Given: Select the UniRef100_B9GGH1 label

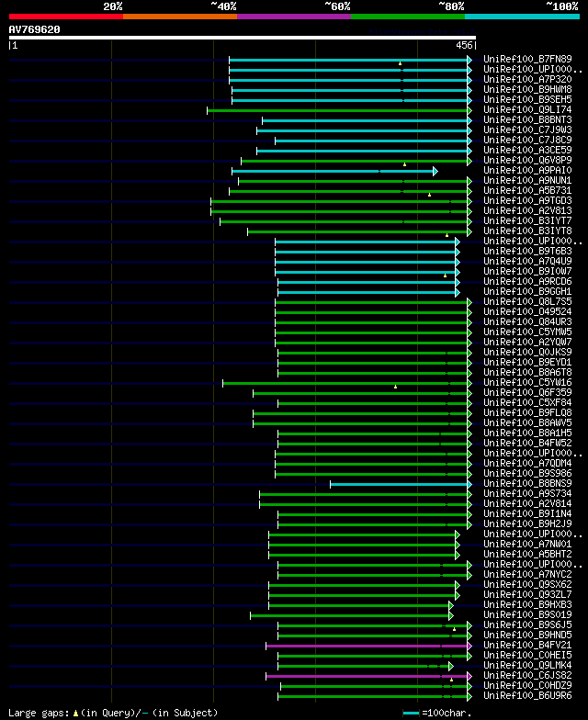Looking at the screenshot, I should [x=527, y=292].
